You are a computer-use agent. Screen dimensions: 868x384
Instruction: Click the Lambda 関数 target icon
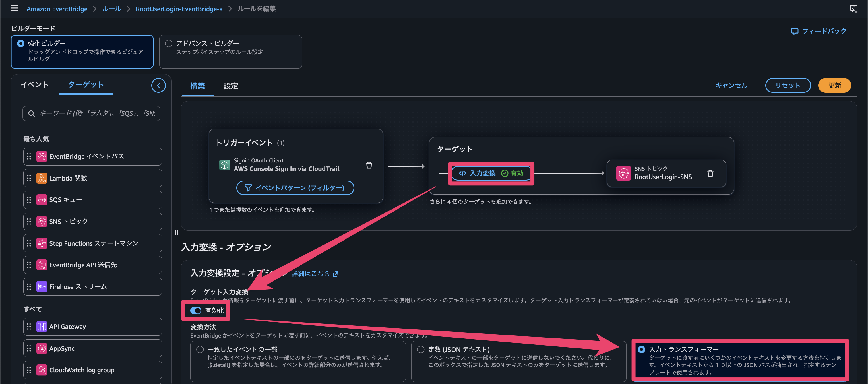click(42, 178)
